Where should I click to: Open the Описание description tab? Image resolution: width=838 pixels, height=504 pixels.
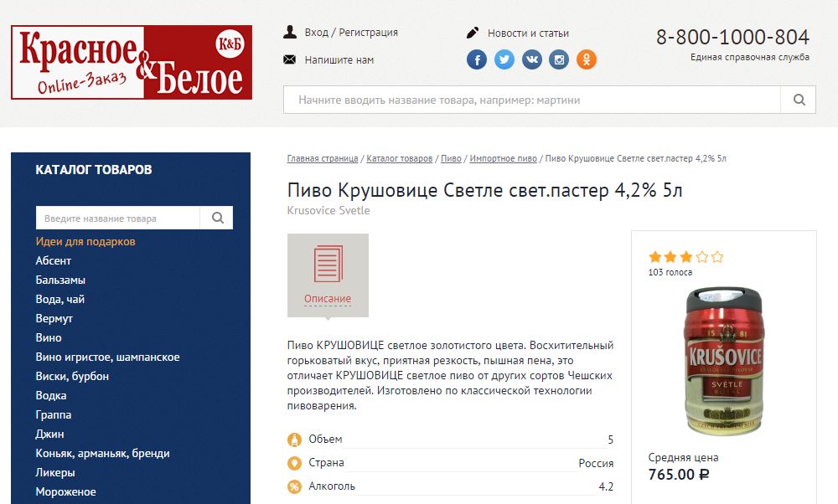[328, 275]
